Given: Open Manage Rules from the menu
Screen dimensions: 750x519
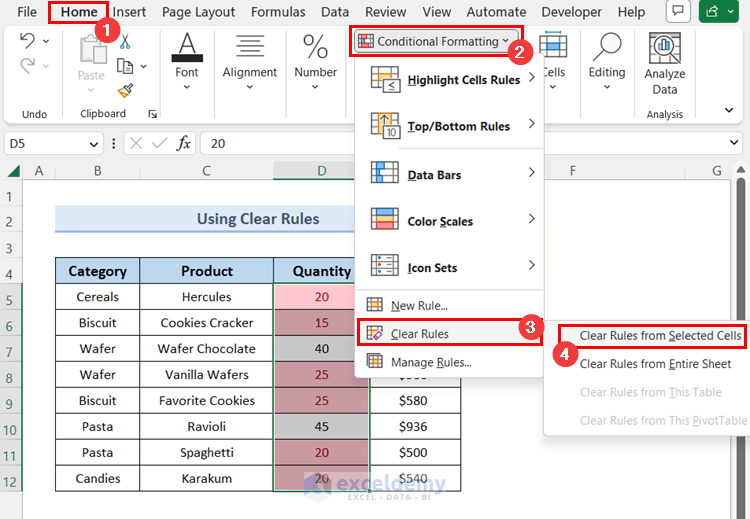Looking at the screenshot, I should click(x=450, y=362).
